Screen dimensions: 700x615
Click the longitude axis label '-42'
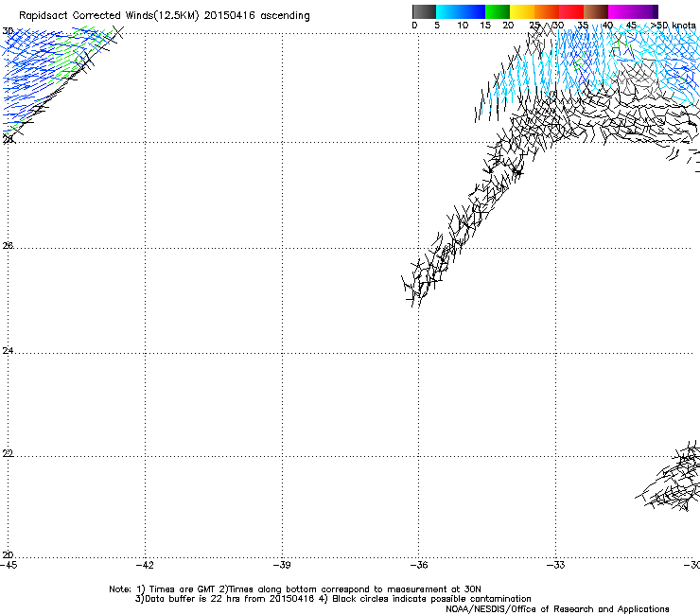pyautogui.click(x=145, y=565)
